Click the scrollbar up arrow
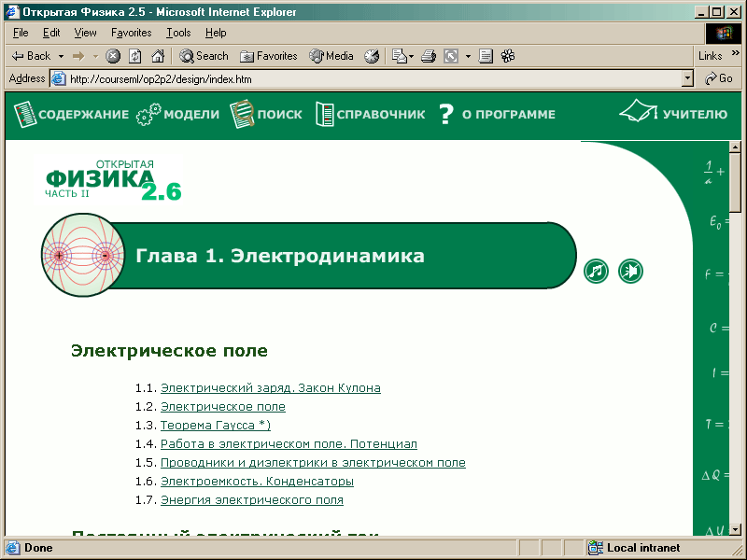This screenshot has height=560, width=747. pos(735,147)
